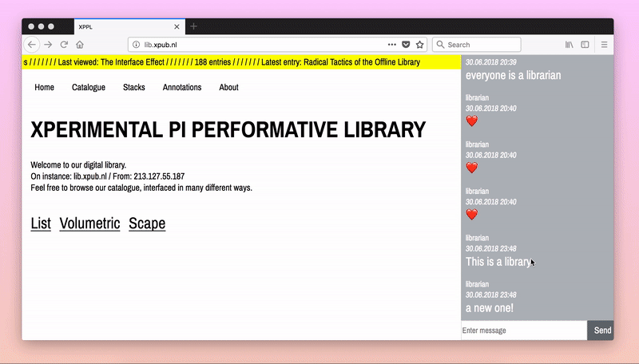Reload the current page

click(x=64, y=45)
